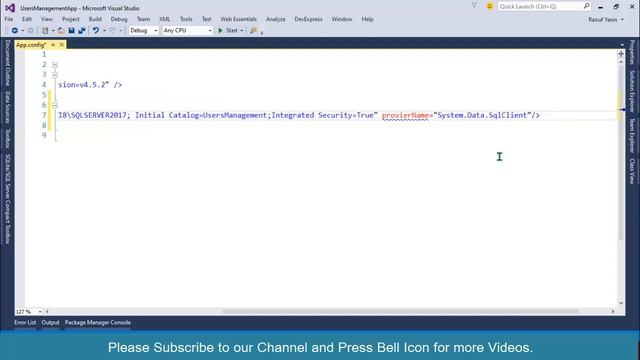Click the Find in Files icon
Screen dimensions: 640x360
coord(254,31)
